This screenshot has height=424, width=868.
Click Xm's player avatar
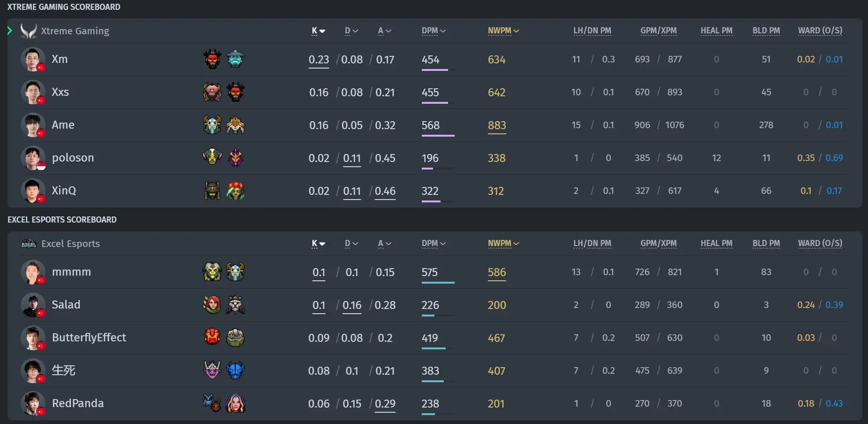(33, 59)
